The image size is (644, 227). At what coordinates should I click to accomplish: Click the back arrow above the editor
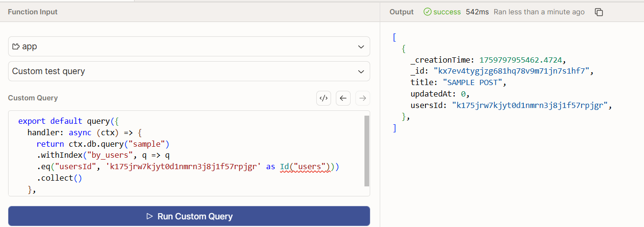coord(343,98)
